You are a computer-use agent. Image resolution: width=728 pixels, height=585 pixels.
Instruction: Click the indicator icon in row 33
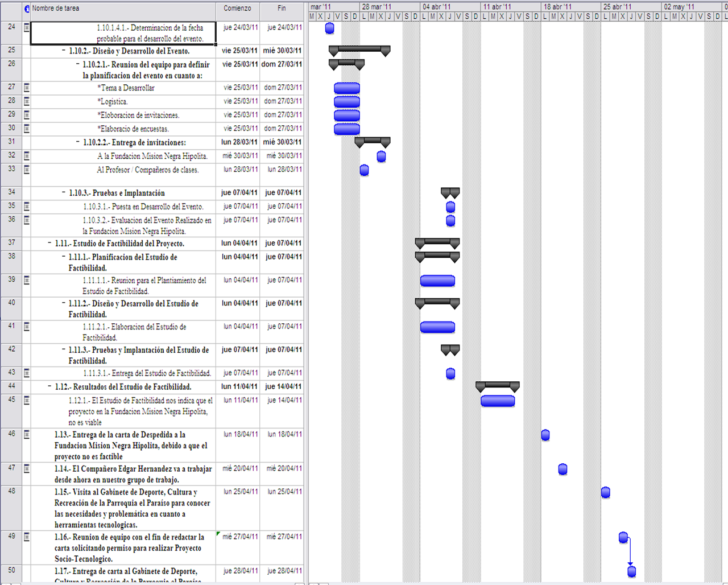(x=26, y=170)
